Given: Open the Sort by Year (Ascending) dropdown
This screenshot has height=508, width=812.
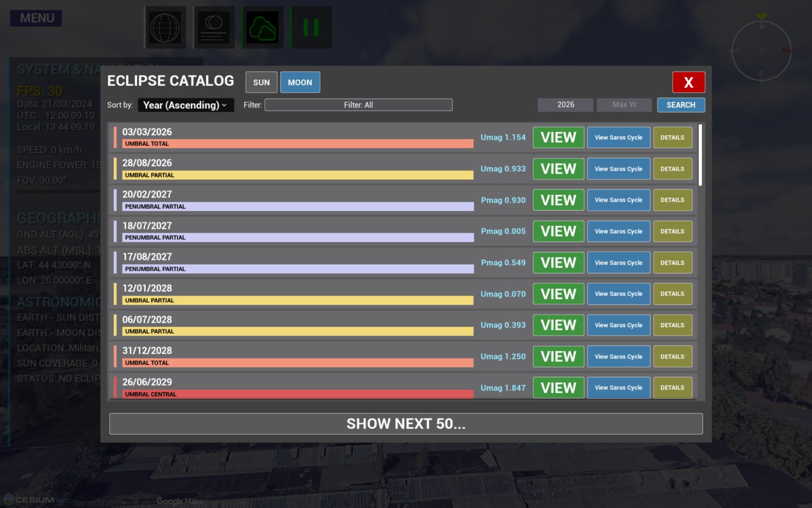Looking at the screenshot, I should point(186,105).
